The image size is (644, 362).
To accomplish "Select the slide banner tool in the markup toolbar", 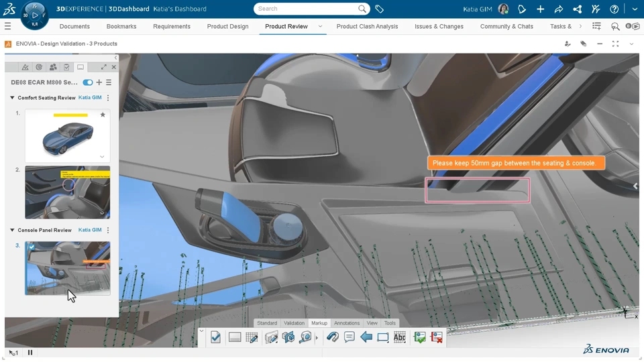I will (235, 337).
